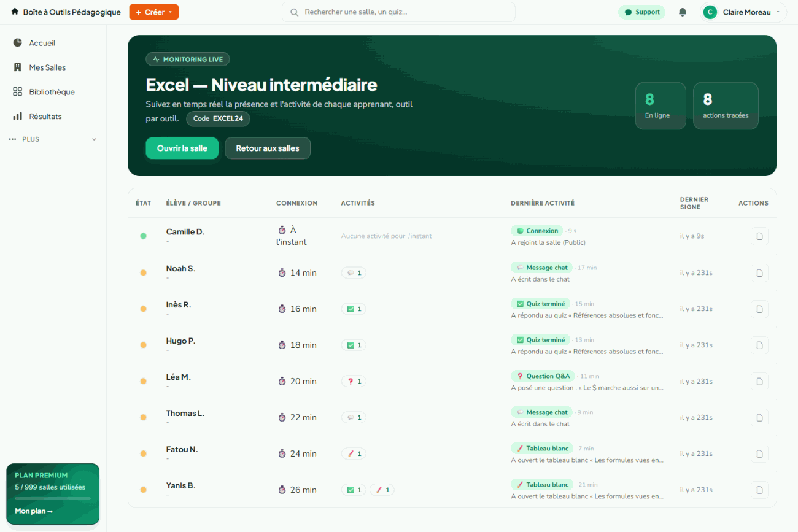This screenshot has height=532, width=798.
Task: Open the document action for Thomas L.
Action: pyautogui.click(x=759, y=417)
